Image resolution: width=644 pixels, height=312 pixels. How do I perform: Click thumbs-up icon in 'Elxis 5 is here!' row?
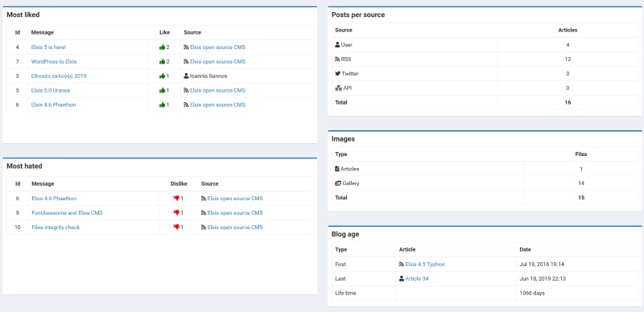(162, 47)
